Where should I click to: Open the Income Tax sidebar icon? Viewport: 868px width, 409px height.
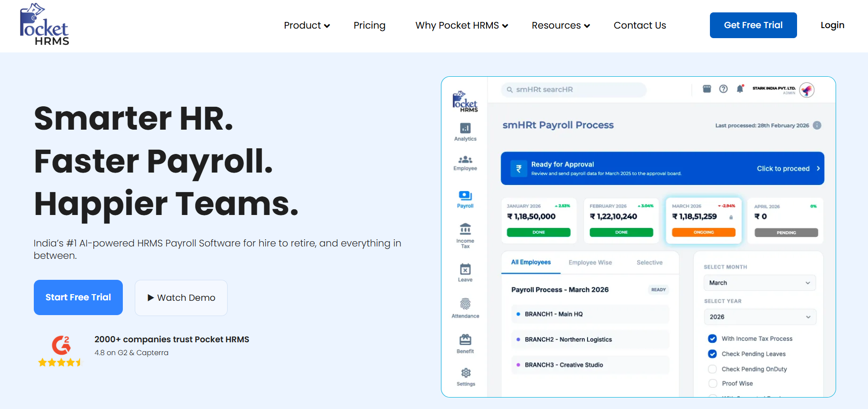pos(465,229)
